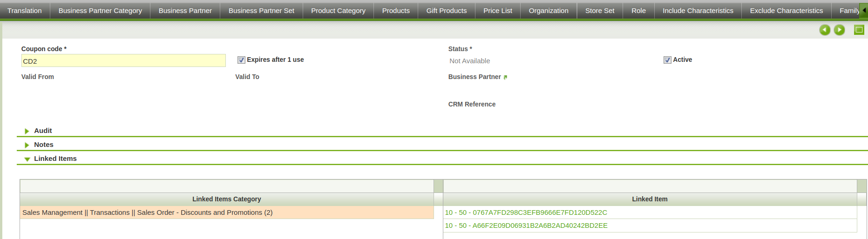868x239 pixels.
Task: Click the green maximize form square icon
Action: 859,30
